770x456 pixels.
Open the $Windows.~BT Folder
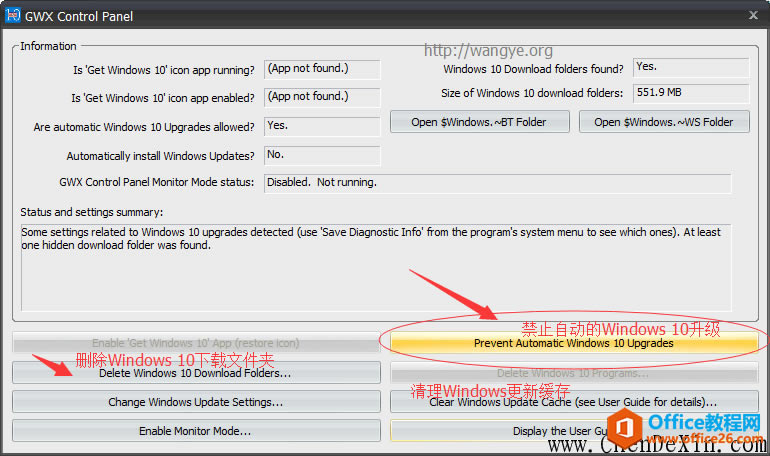pos(480,122)
